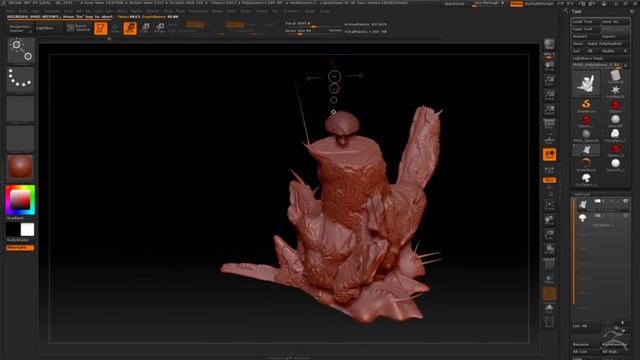Image resolution: width=640 pixels, height=360 pixels.
Task: Select the Cylinder3D tool thumbnail
Action: 615,76
